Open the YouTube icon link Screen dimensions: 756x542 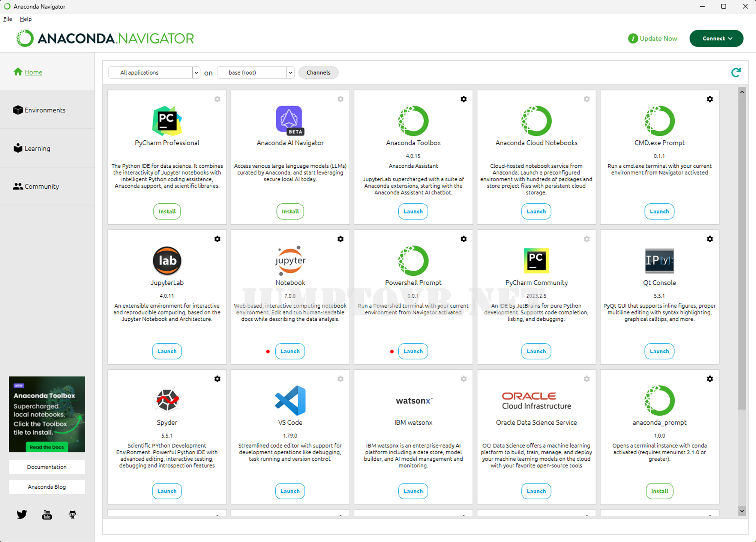click(x=47, y=514)
